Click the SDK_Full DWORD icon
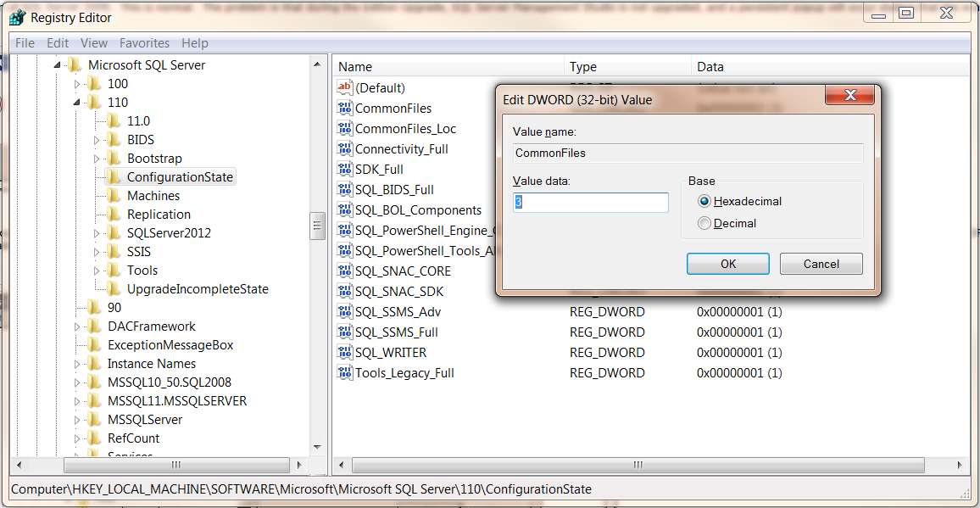This screenshot has width=980, height=508. click(x=345, y=169)
